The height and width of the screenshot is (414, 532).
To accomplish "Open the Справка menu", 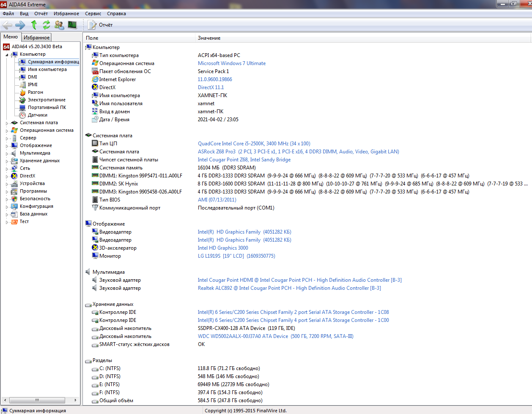I will [116, 14].
